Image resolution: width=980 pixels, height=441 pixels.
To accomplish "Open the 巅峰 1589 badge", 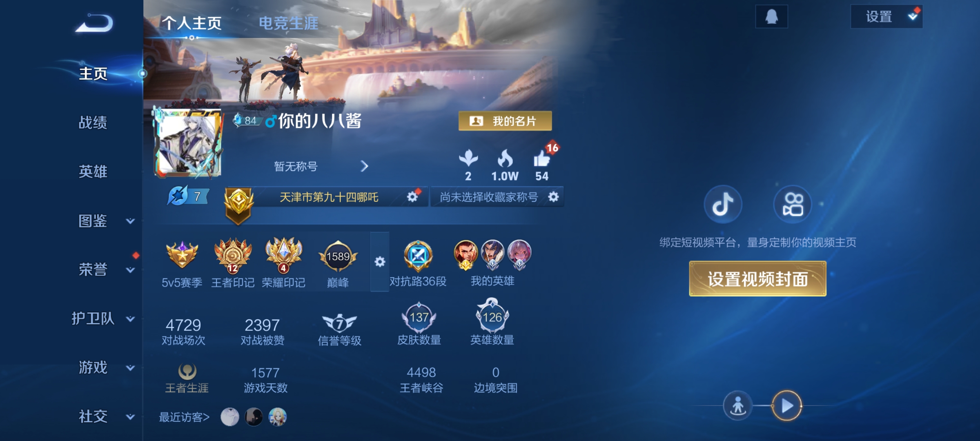I will 338,263.
